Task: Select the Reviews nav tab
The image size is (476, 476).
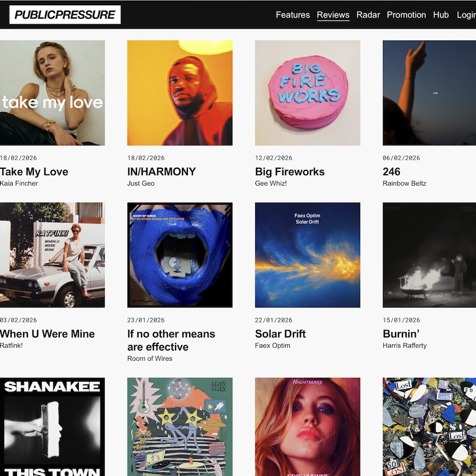Action: (x=333, y=15)
